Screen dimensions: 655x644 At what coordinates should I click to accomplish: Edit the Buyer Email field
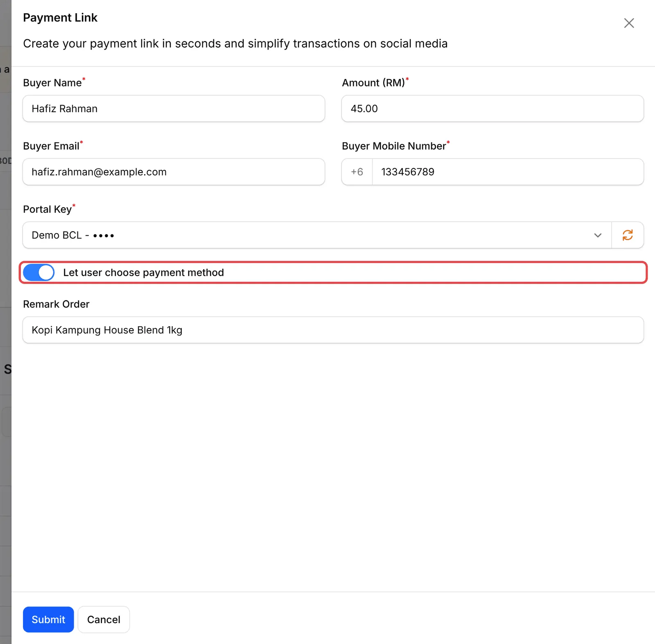point(174,172)
